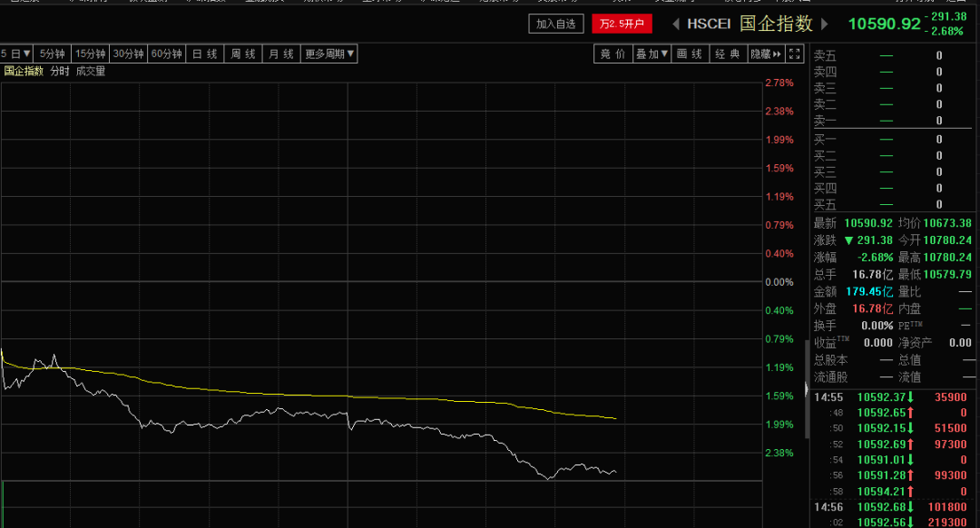Click the 买一 order book row
This screenshot has width=980, height=528.
pyautogui.click(x=891, y=140)
